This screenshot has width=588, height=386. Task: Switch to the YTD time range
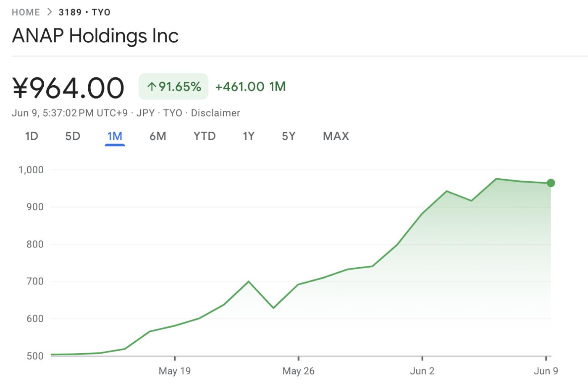tap(204, 136)
